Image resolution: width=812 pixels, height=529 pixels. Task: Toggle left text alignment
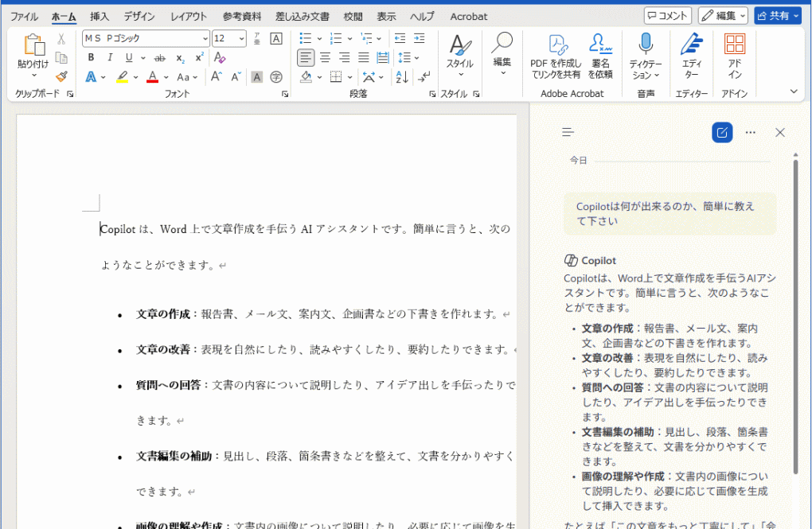pos(306,57)
